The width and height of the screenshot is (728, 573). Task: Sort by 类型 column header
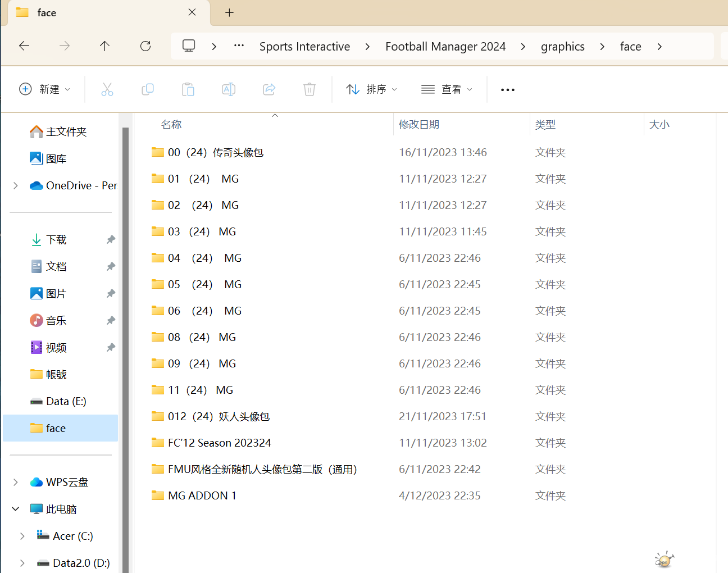coord(545,125)
